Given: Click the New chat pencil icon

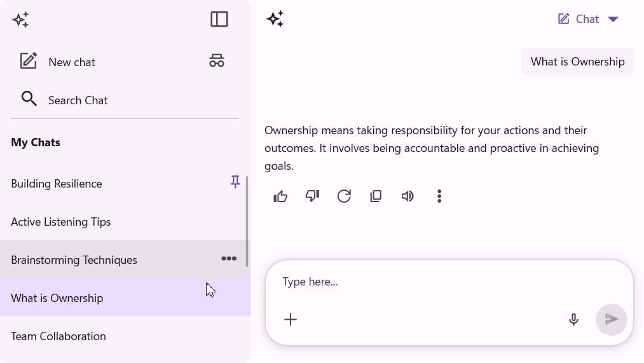Looking at the screenshot, I should click(29, 61).
